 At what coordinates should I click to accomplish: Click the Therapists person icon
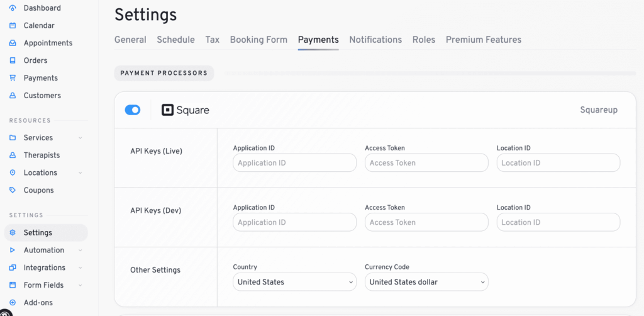coord(13,155)
